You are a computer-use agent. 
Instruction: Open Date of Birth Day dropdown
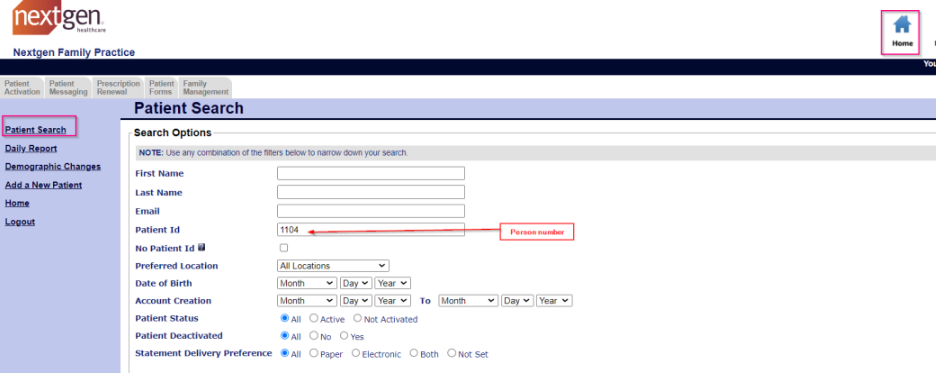tap(356, 283)
